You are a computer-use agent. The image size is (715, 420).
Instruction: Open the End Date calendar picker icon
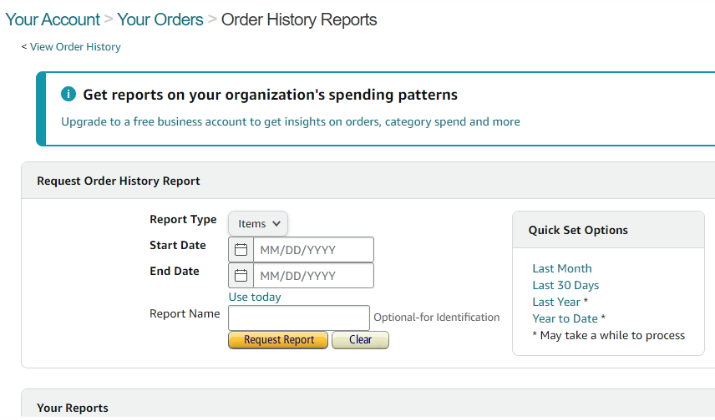[x=241, y=275]
